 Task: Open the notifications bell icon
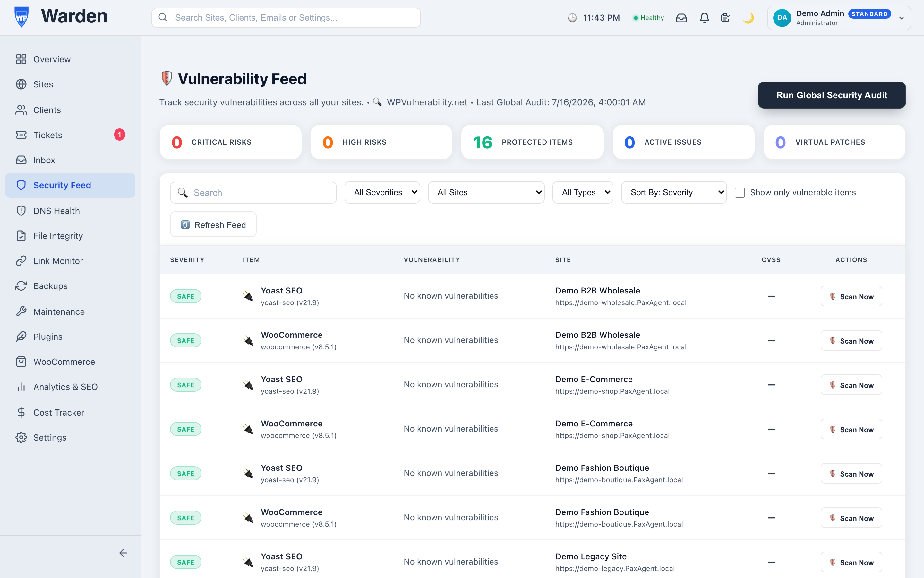pyautogui.click(x=705, y=18)
